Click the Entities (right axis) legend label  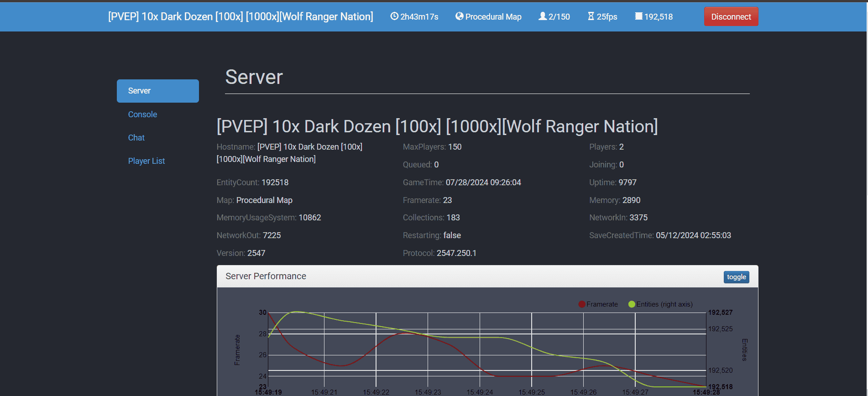click(x=664, y=304)
